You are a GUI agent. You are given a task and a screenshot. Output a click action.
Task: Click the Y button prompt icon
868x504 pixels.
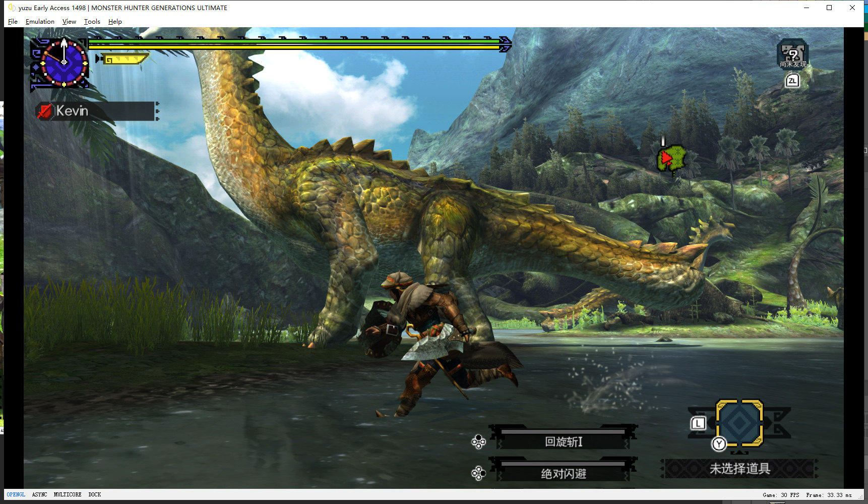coord(719,444)
